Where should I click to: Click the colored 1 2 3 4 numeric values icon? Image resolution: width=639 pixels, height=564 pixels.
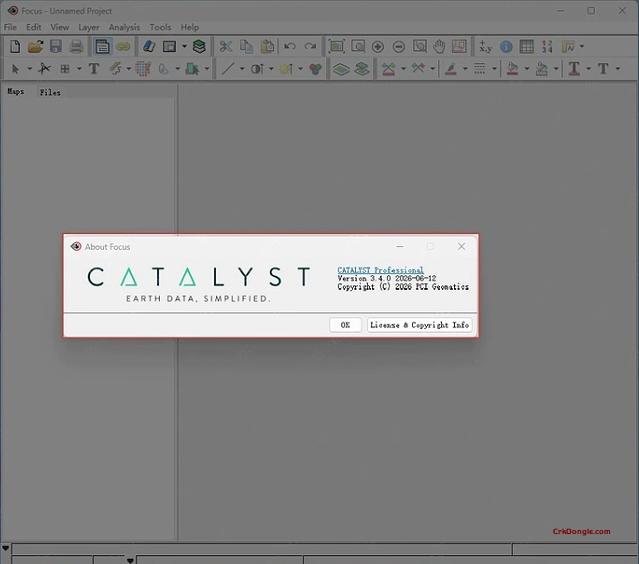[x=547, y=46]
